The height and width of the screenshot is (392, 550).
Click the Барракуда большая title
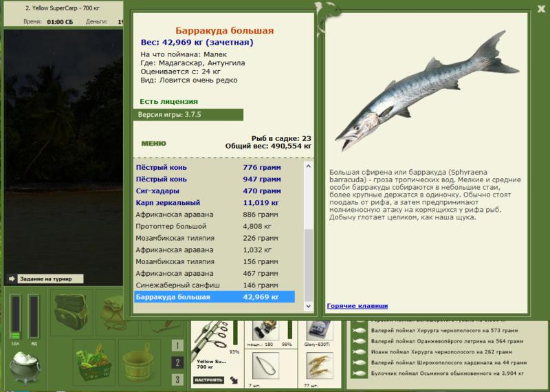225,30
